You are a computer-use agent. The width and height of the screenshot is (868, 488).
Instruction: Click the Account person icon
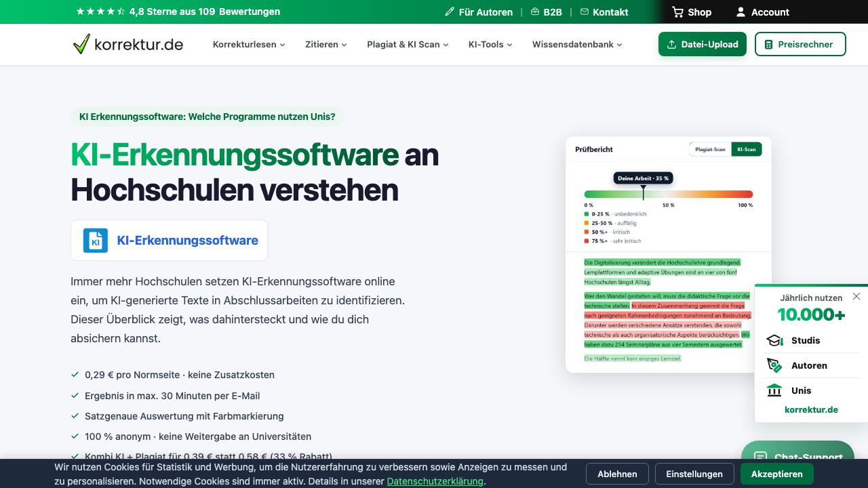741,12
